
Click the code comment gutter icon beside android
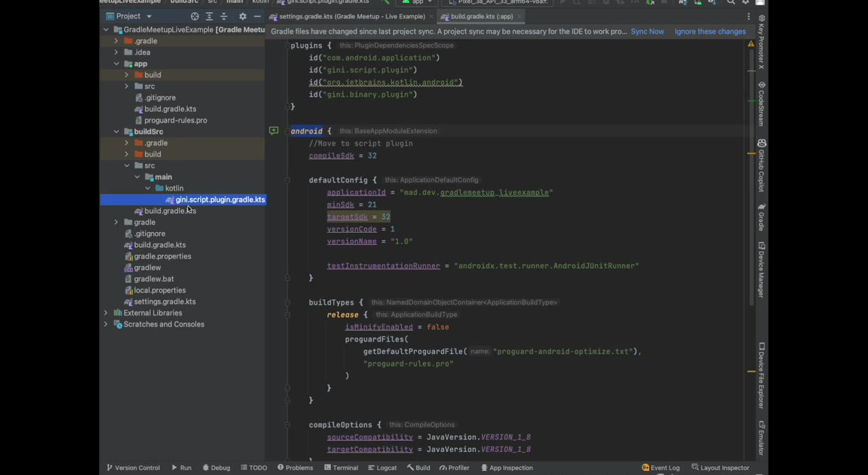coord(273,131)
